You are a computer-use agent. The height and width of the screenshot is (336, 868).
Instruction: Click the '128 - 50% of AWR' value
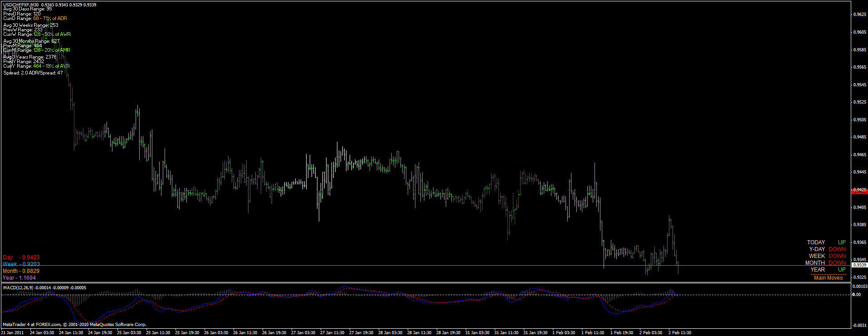click(52, 35)
